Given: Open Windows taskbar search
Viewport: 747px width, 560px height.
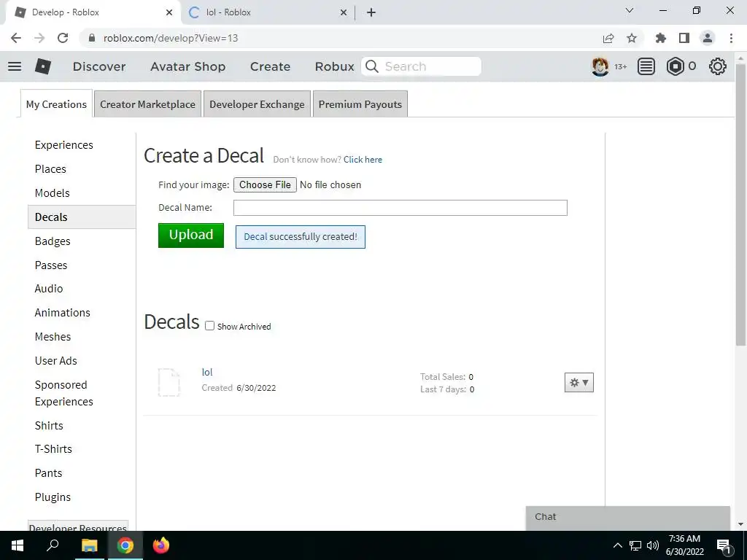Looking at the screenshot, I should point(53,545).
